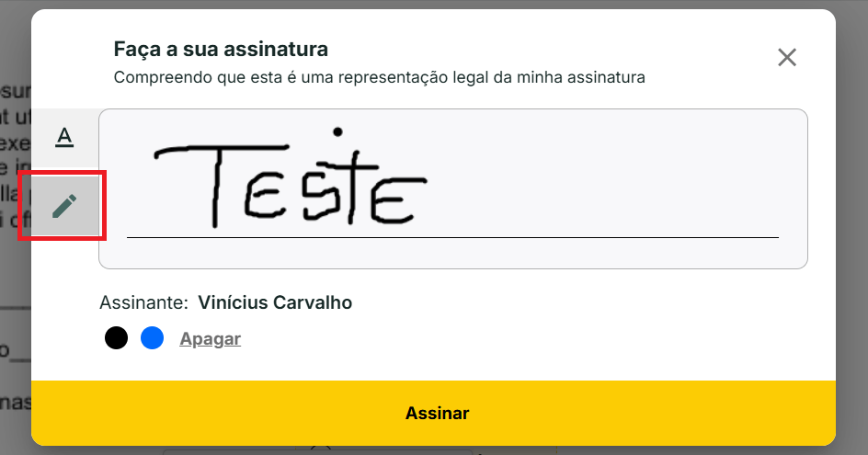
Task: Click the dimmed document behind the dialog
Action: point(13,276)
